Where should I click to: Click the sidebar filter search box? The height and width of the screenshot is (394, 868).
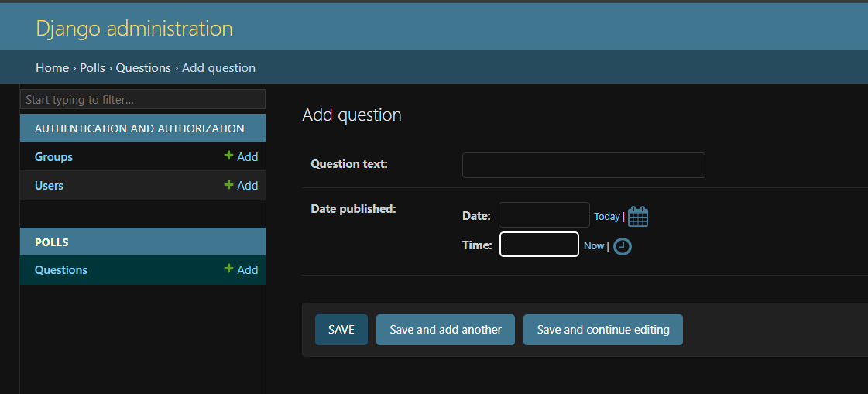click(142, 100)
